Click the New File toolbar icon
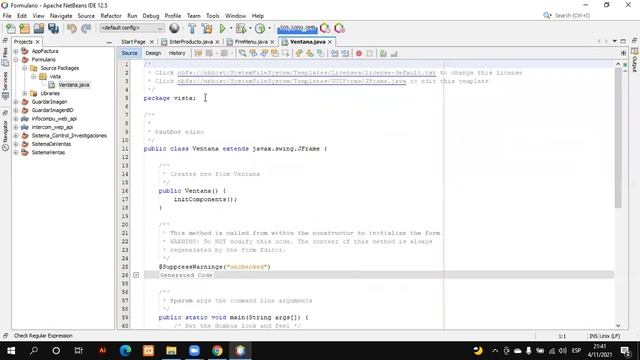The height and width of the screenshot is (360, 640). [11, 28]
